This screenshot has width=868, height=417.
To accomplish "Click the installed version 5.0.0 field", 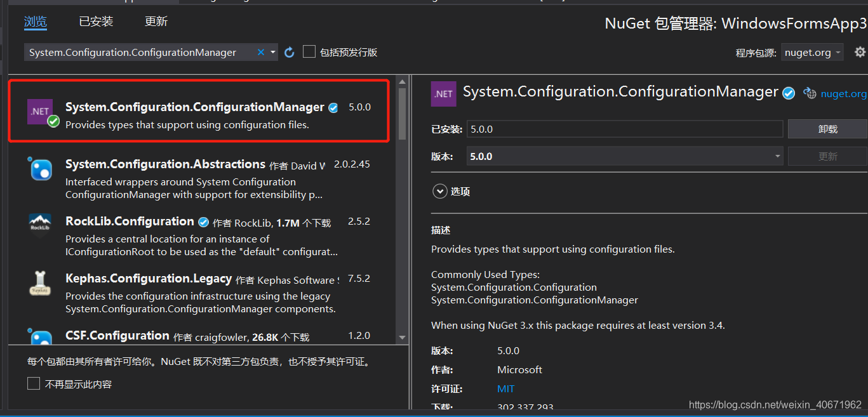I will point(625,129).
